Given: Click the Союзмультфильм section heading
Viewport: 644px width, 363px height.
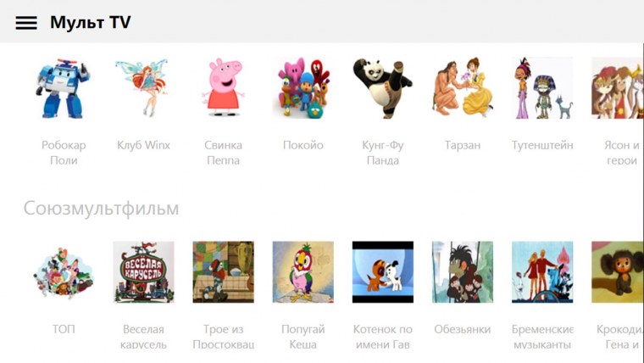Looking at the screenshot, I should click(101, 209).
